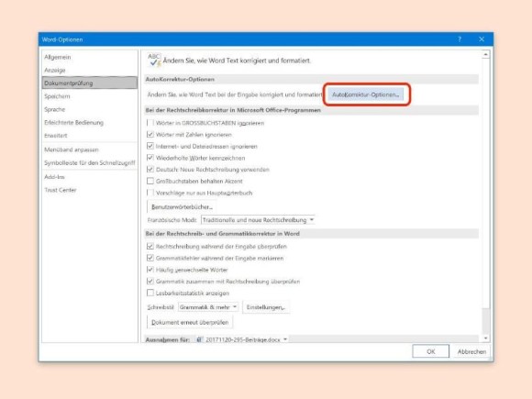Viewport: 532px width, 399px height.
Task: Toggle Deutsch: Neue Rechtschreibung verwenden
Action: pos(150,170)
